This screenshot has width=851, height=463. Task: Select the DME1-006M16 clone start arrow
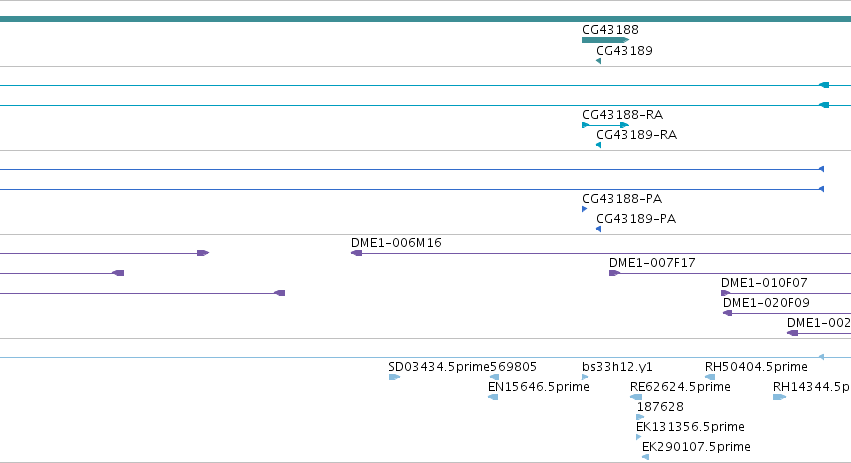click(x=357, y=253)
